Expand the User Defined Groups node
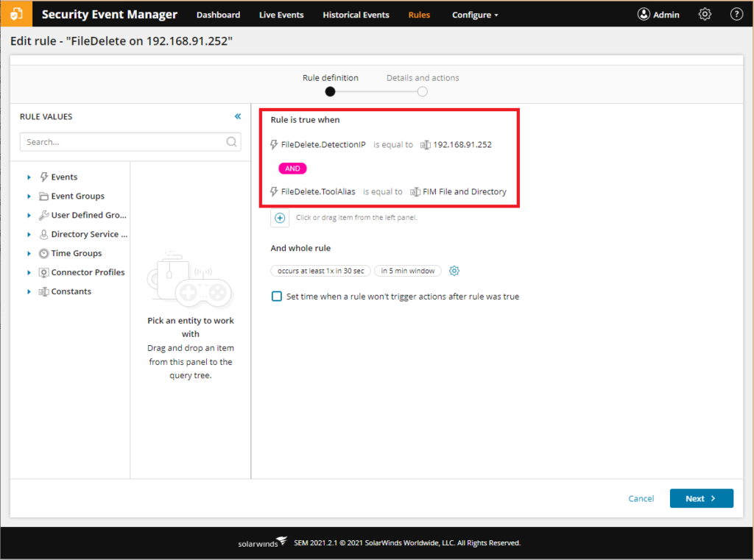The image size is (754, 560). (x=29, y=216)
